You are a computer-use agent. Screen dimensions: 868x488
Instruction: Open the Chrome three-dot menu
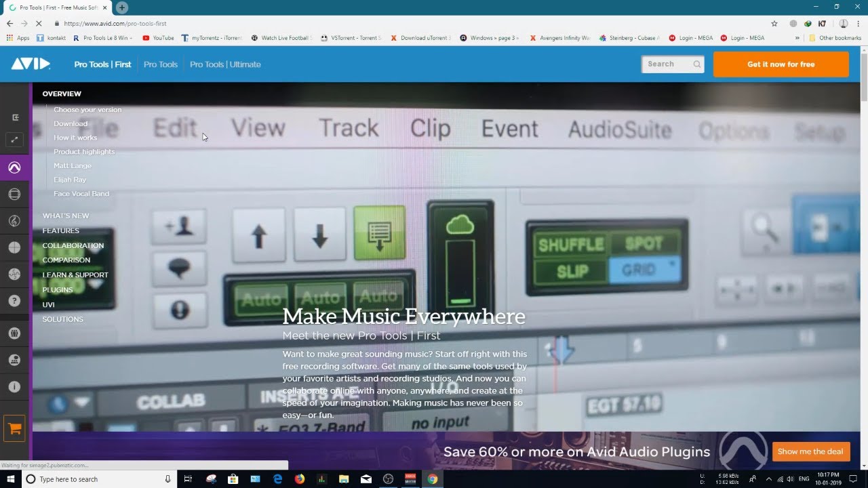coord(859,23)
